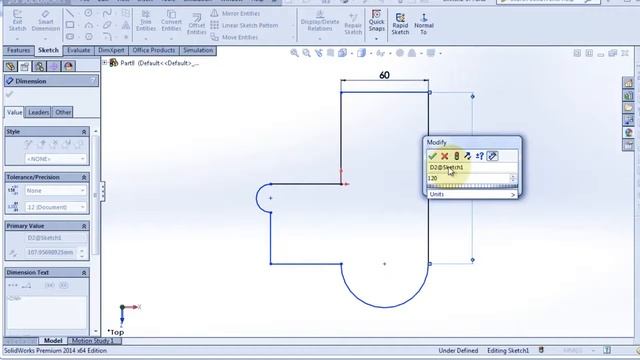Click the spinner arrows of Modify value

click(513, 178)
